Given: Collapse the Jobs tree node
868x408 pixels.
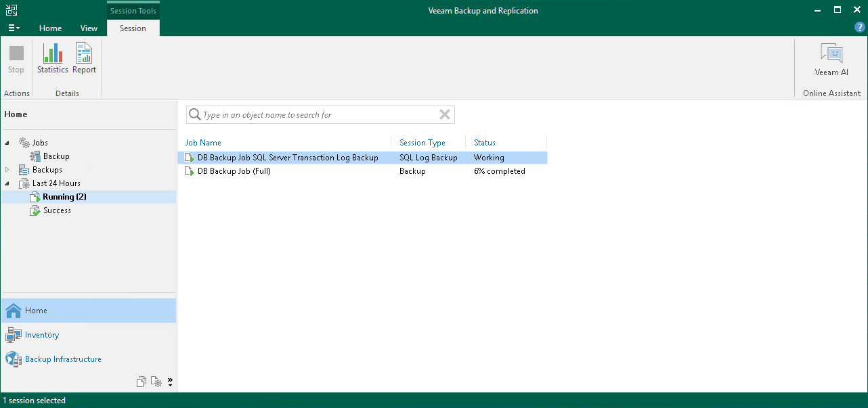Looking at the screenshot, I should (7, 143).
